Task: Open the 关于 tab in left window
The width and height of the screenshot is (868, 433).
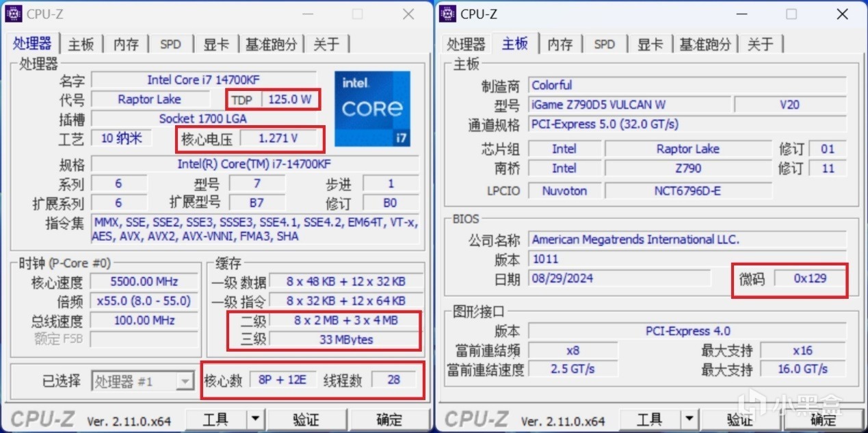Action: (x=326, y=44)
